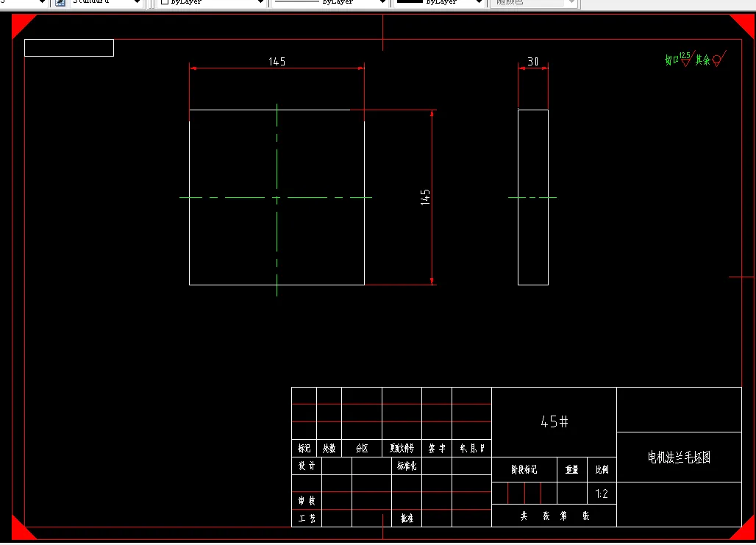Select the green 其余 annotation text
This screenshot has width=756, height=545.
pos(702,60)
